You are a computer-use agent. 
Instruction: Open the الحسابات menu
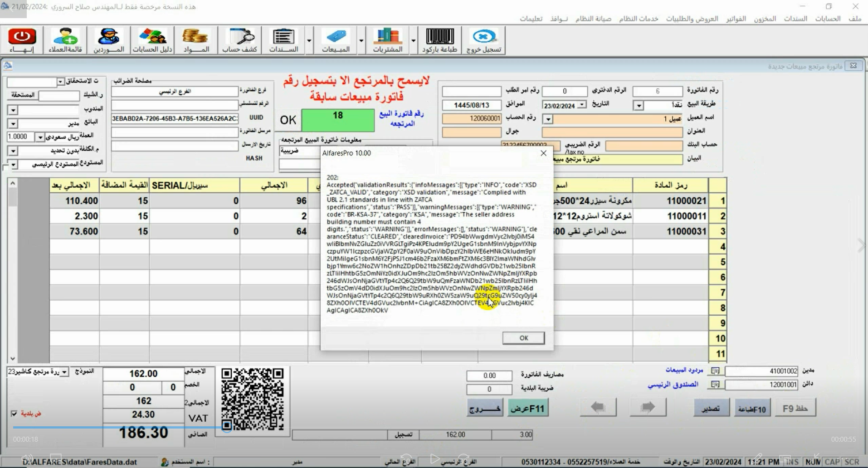(828, 19)
